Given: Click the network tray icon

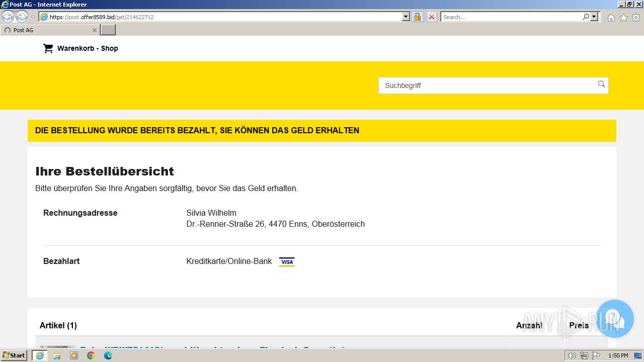Looking at the screenshot, I should tap(584, 355).
